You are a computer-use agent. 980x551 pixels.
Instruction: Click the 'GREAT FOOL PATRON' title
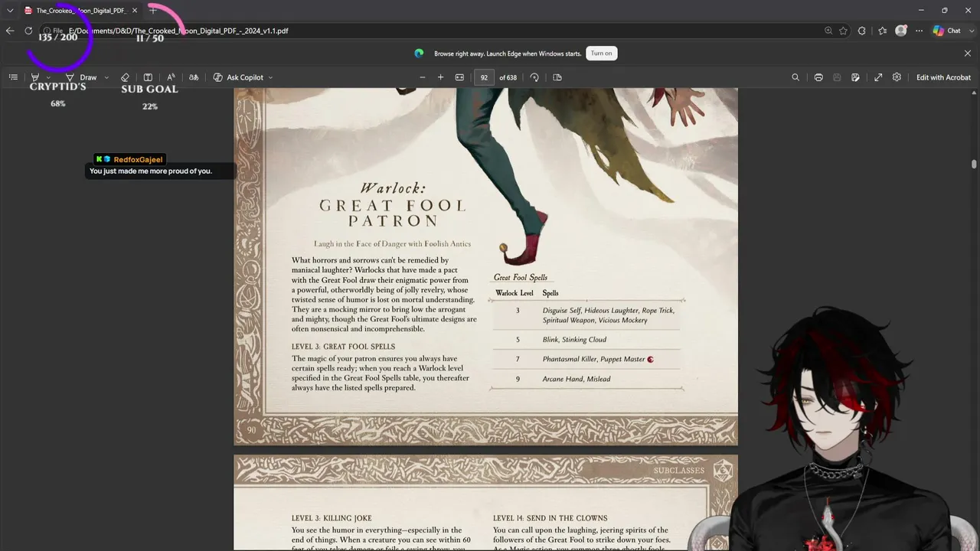(393, 213)
